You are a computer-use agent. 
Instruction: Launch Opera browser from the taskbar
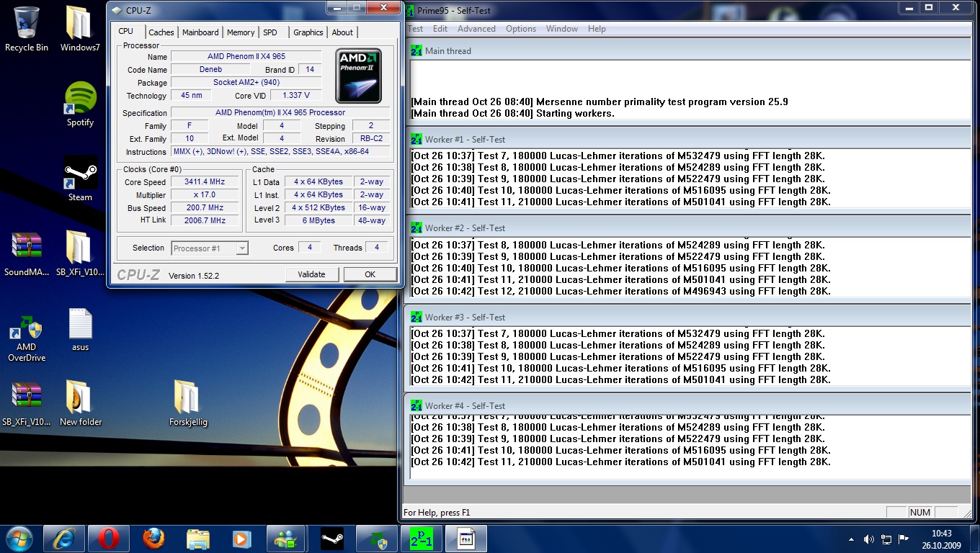[x=109, y=539]
